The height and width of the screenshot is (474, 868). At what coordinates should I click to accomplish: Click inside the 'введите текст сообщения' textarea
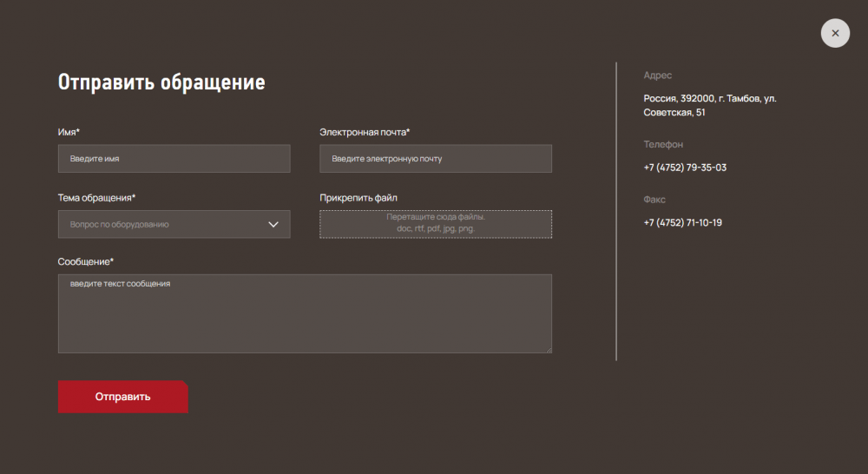(x=305, y=313)
